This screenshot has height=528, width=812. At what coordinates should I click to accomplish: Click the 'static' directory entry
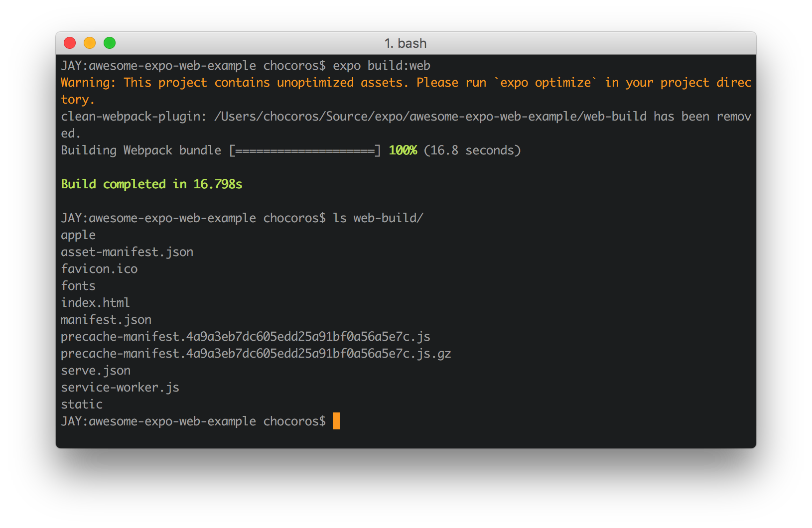pos(82,404)
